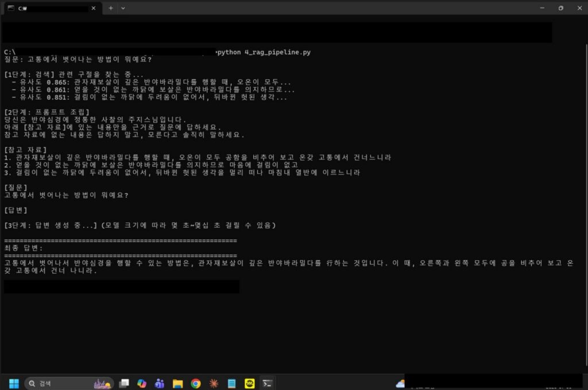Click the weather cloud icon in the taskbar
Screen dimensions: 588x390
point(400,383)
